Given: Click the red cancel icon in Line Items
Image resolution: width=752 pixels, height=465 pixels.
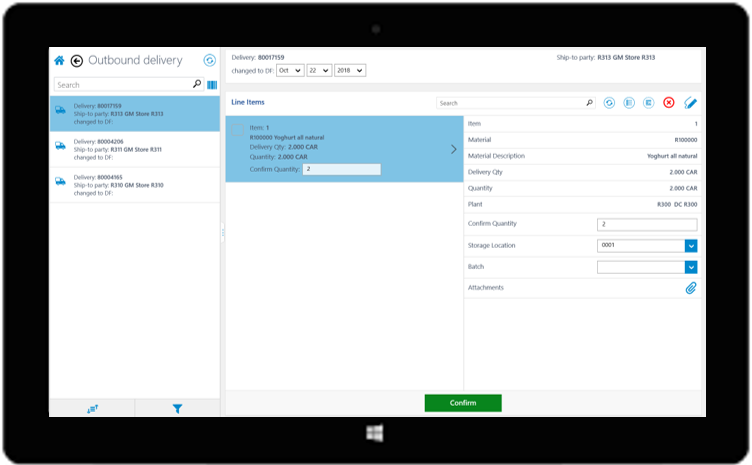Looking at the screenshot, I should click(x=668, y=103).
